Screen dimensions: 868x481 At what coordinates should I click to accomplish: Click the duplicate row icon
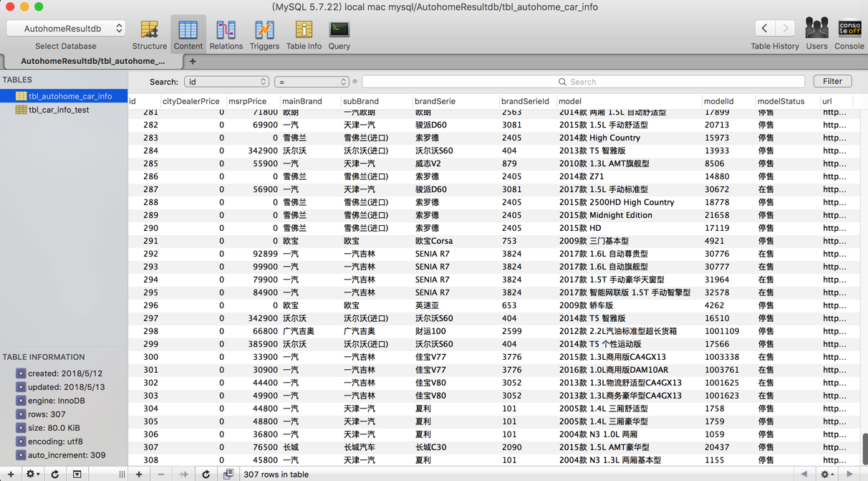tap(183, 474)
